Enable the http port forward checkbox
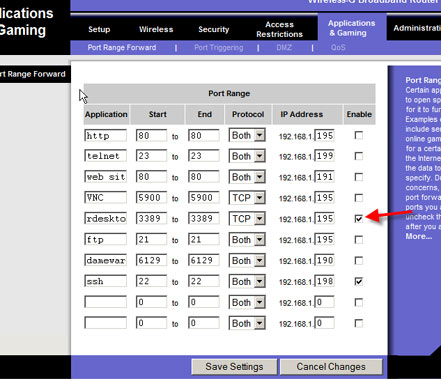Viewport: 441px width, 381px height. (359, 136)
